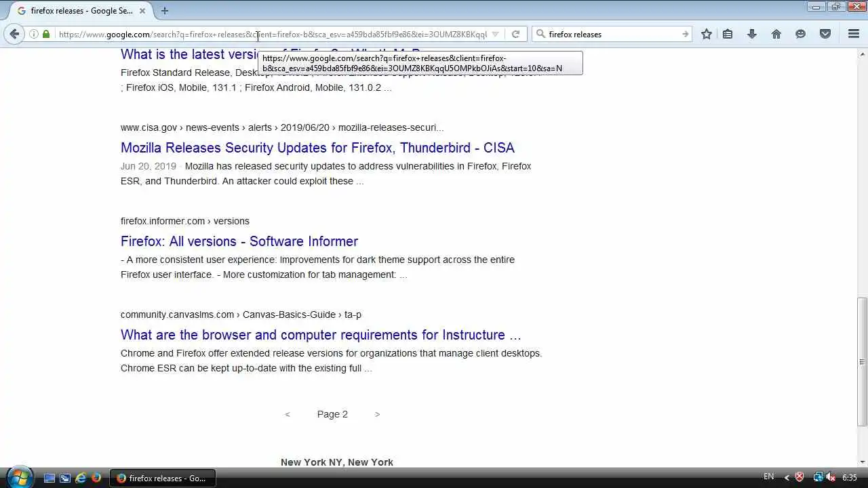Click Show Desktop quick launch icon
Viewport: 868px width, 488px height.
tap(50, 478)
